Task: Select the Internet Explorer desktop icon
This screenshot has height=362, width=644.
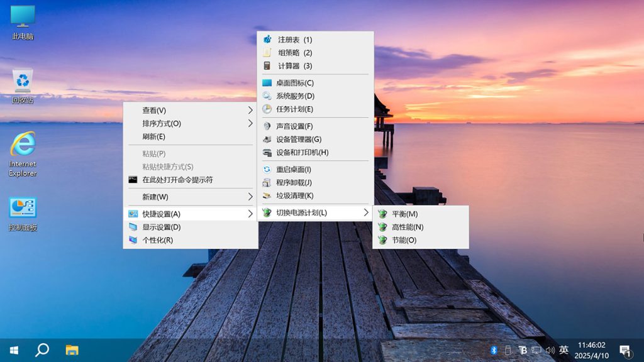Action: click(23, 154)
